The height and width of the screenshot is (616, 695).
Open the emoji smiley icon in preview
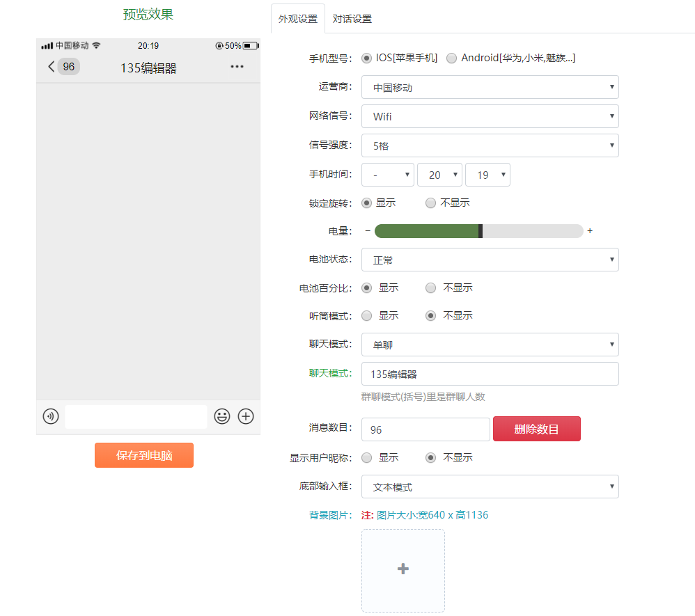click(222, 416)
